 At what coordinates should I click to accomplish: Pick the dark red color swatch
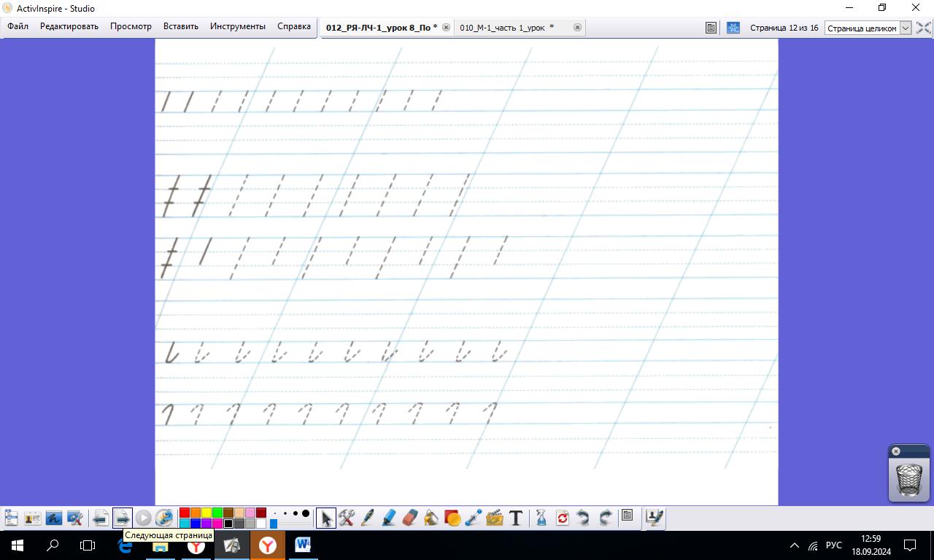(x=261, y=513)
